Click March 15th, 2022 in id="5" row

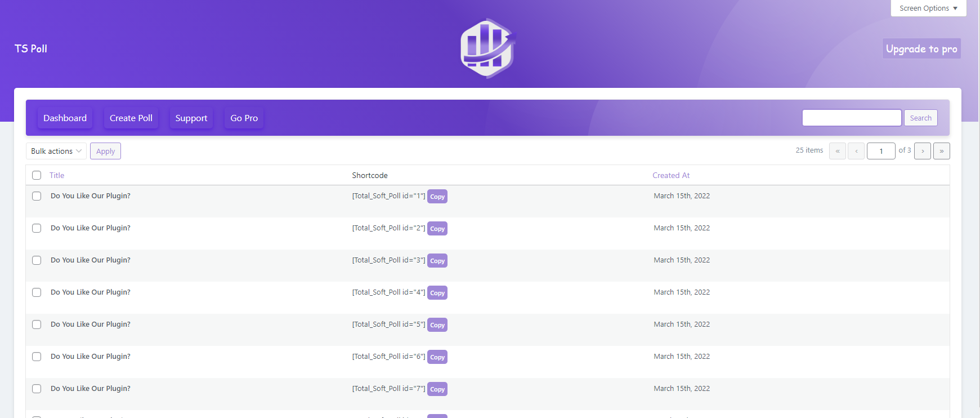pyautogui.click(x=682, y=324)
